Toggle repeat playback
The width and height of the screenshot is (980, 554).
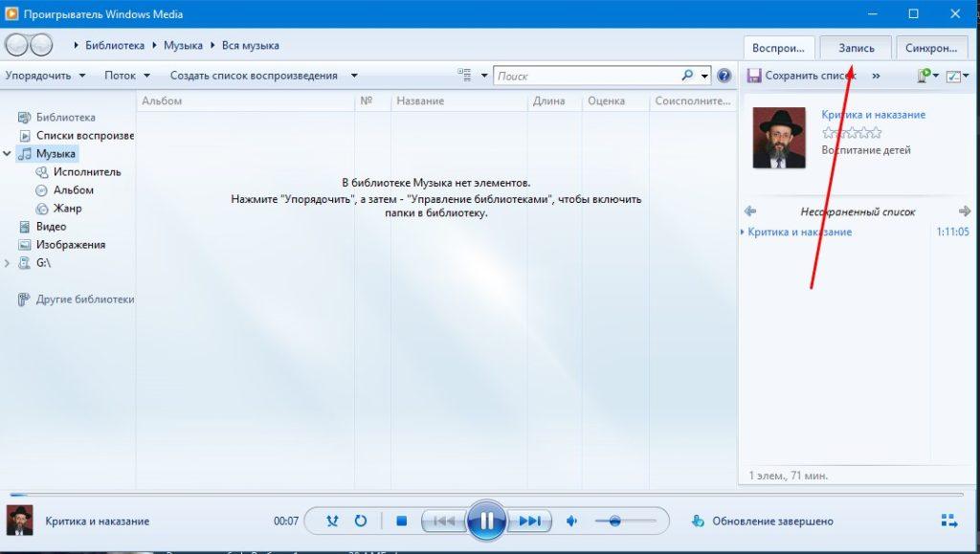tap(361, 521)
